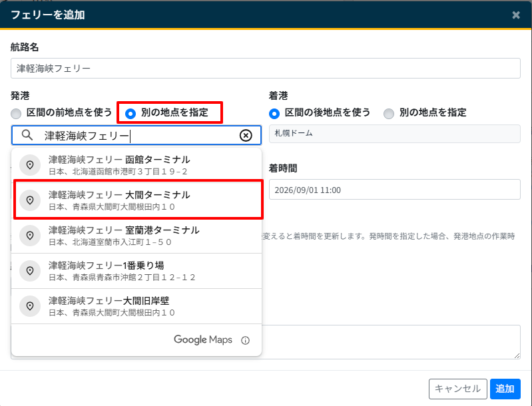532x406 pixels.
Task: Select 区間の後地点を使う radio for 着港
Action: tap(274, 113)
